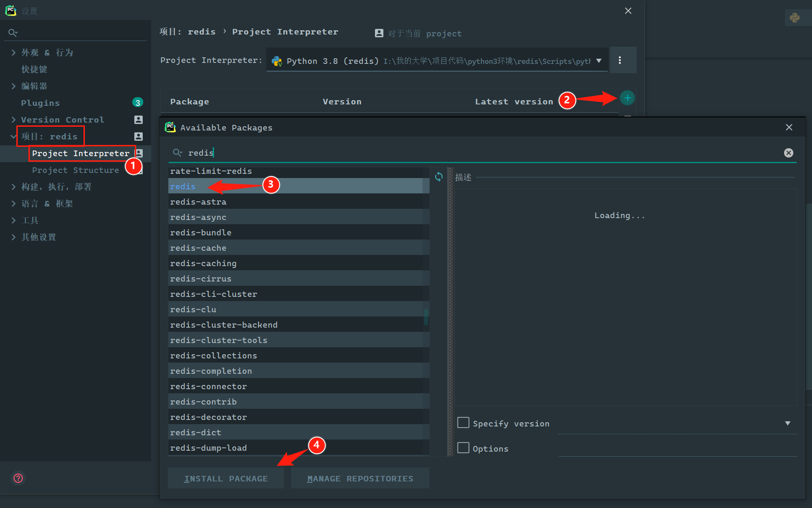Click project-level icon next to 项目: redis
Image resolution: width=812 pixels, height=508 pixels.
[139, 137]
